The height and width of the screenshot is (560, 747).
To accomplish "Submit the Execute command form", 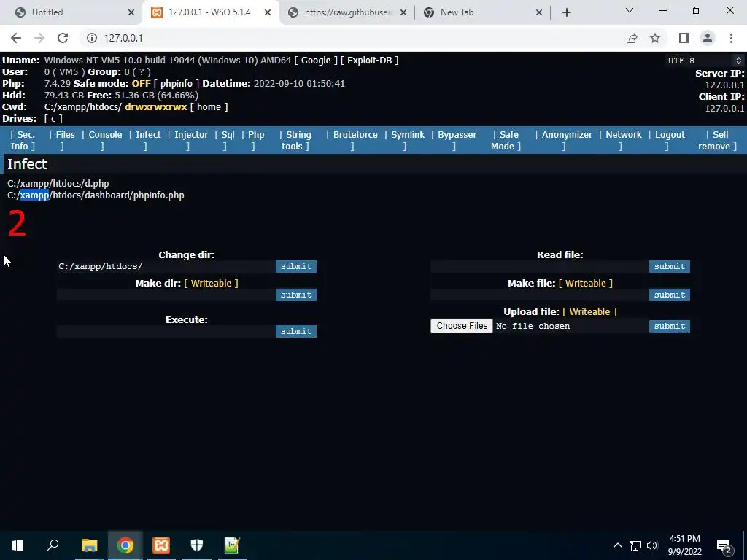I will 296,332.
